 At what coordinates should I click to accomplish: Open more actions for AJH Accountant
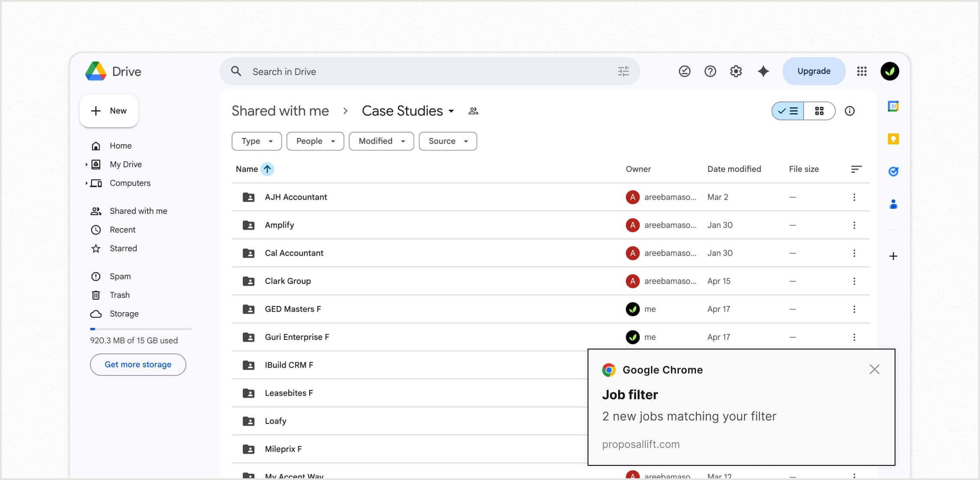tap(854, 197)
